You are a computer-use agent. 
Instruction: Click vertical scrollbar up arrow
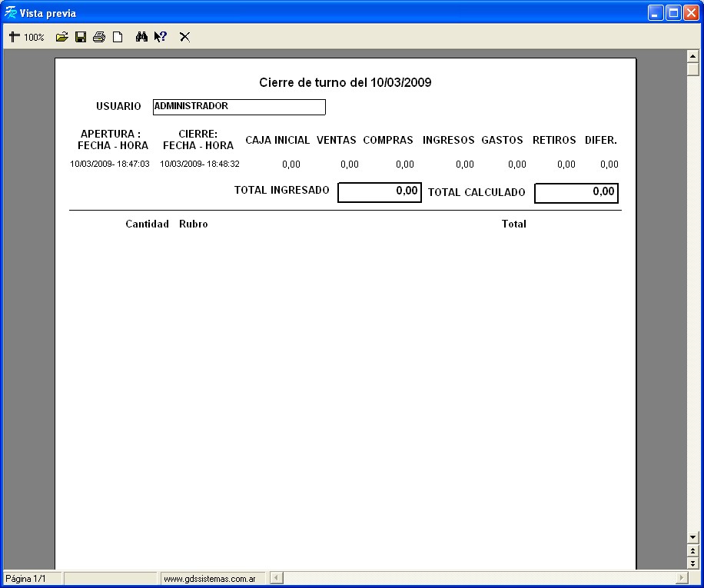(692, 56)
